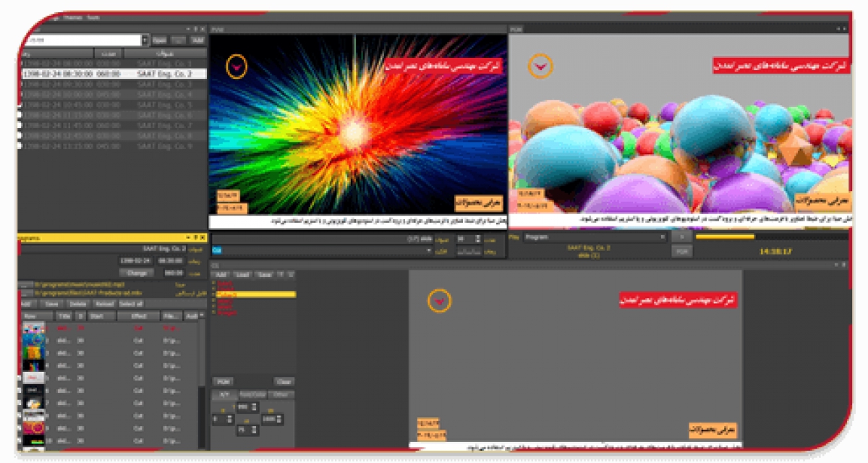Tick the checkbox for SAAT Eng. Co. 7 row
This screenshot has height=463, width=868.
(20, 125)
